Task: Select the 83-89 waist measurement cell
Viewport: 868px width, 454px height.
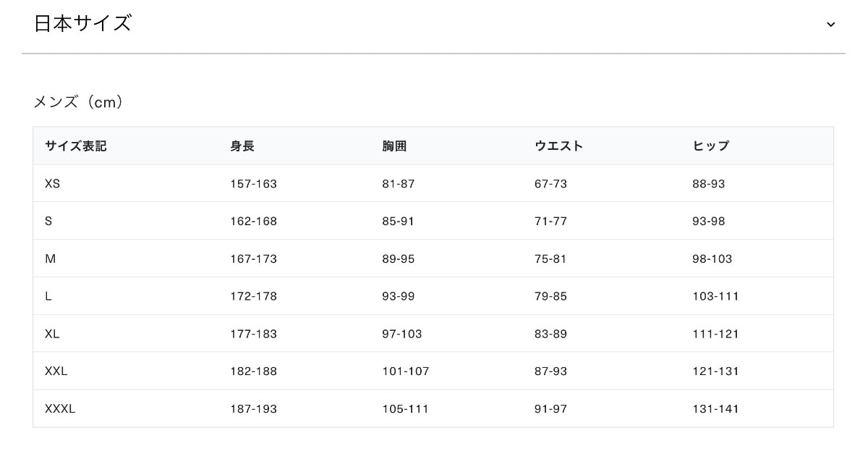Action: (550, 335)
